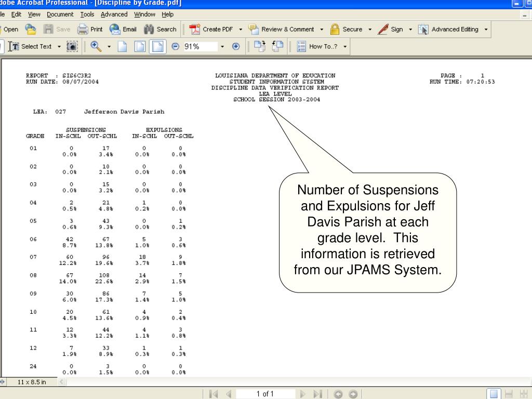532x399 pixels.
Task: Switch to Continuous page layout
Action: click(509, 394)
